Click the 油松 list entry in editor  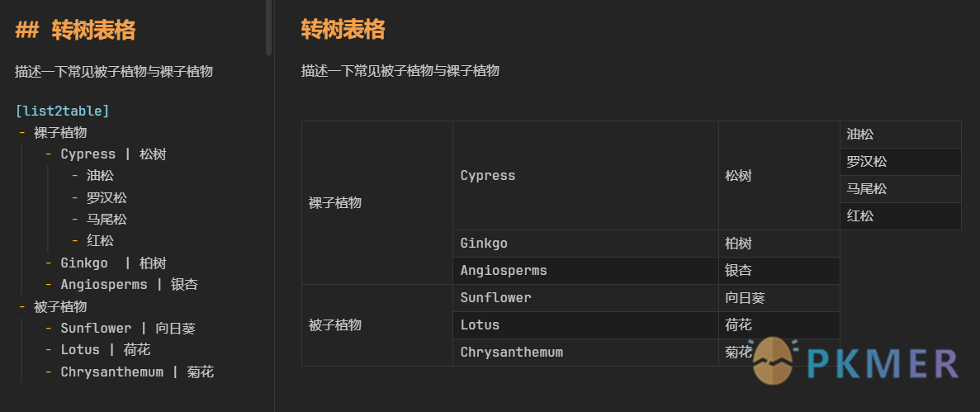(x=100, y=176)
